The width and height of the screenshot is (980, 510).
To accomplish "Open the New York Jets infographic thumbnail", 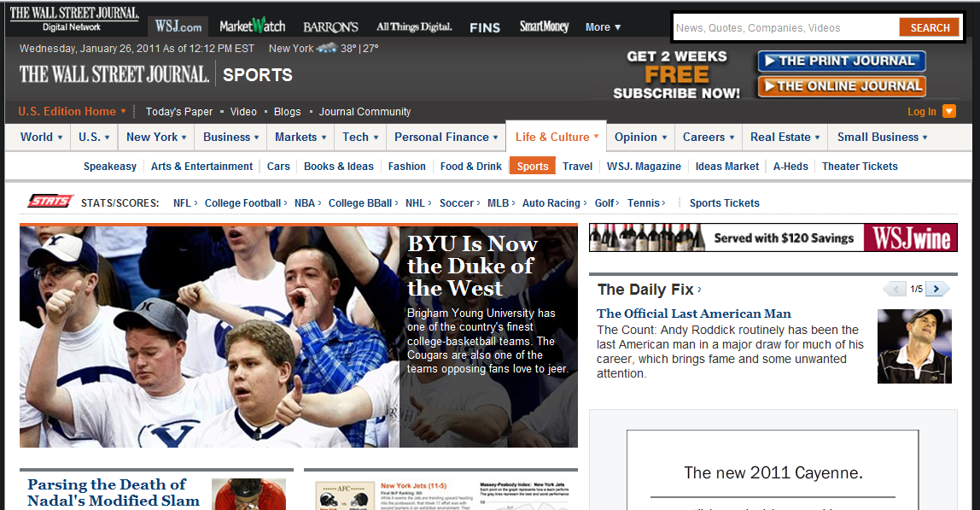I will click(440, 495).
